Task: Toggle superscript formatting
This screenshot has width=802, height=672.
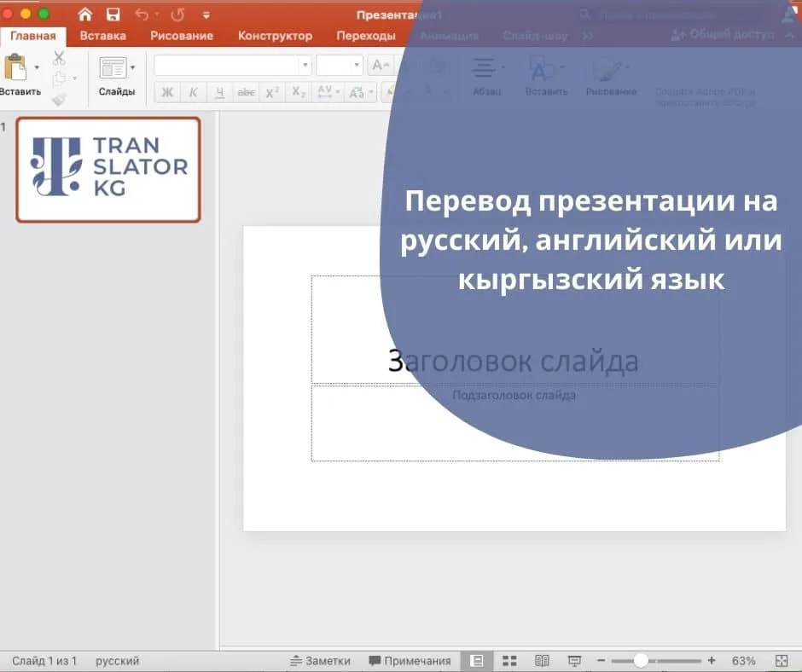Action: tap(272, 93)
